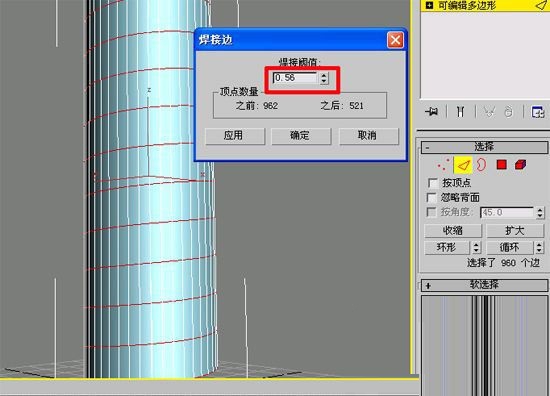Close the 焊接边 dialog
The width and height of the screenshot is (550, 396).
point(395,40)
